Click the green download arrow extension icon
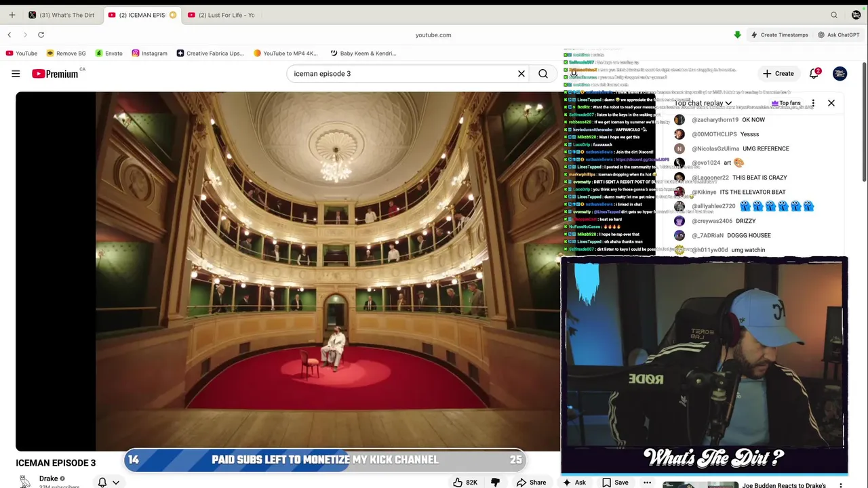The height and width of the screenshot is (488, 868). (x=737, y=35)
